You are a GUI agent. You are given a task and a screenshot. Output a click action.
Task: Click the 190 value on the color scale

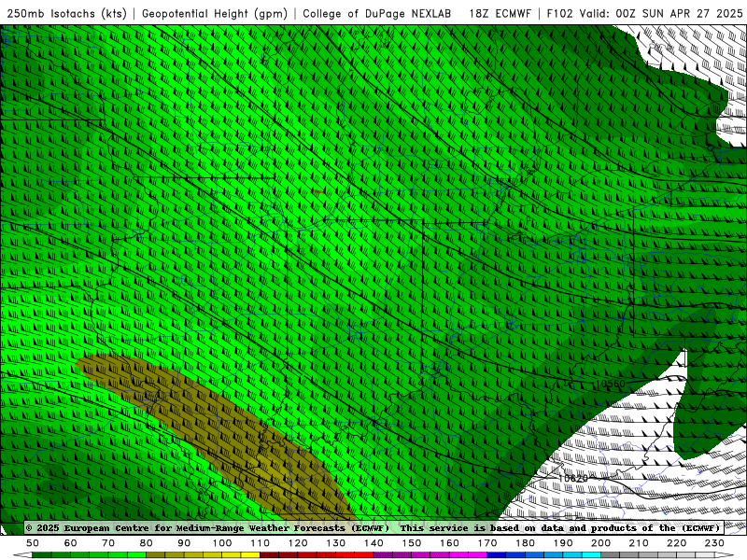(563, 543)
